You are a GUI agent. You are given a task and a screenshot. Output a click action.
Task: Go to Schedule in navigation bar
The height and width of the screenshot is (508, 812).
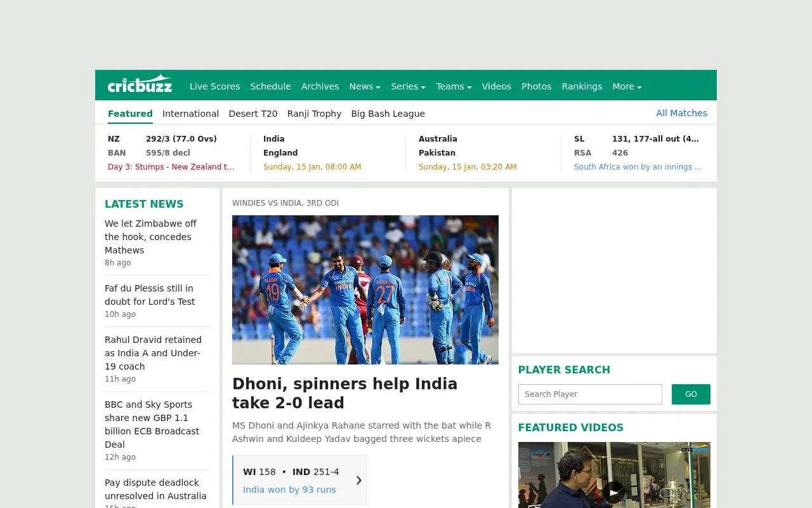[x=270, y=86]
